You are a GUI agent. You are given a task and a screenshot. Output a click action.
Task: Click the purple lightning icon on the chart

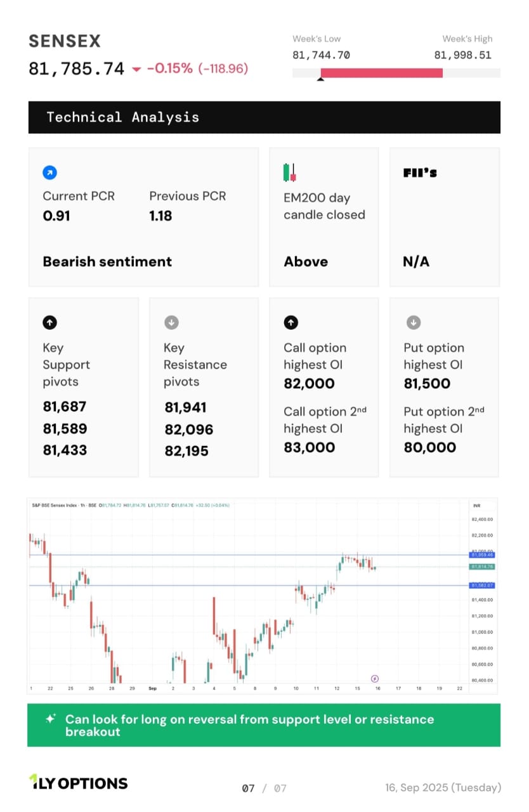[374, 679]
